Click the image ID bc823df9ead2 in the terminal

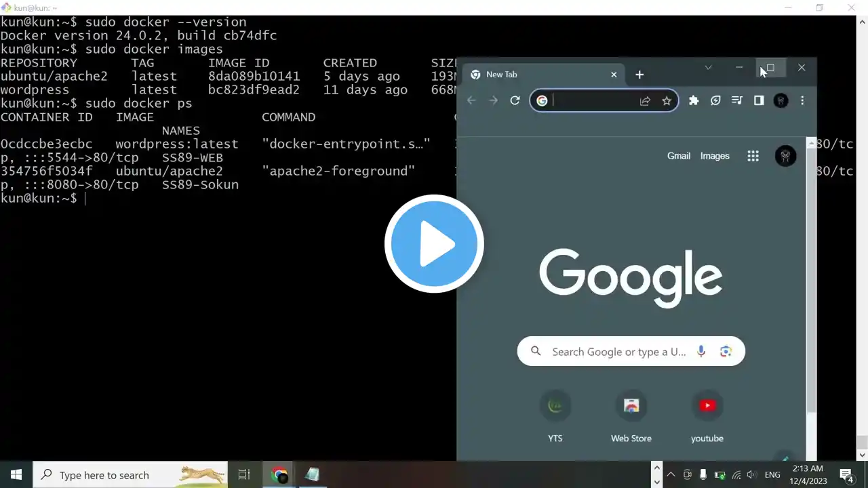[254, 90]
